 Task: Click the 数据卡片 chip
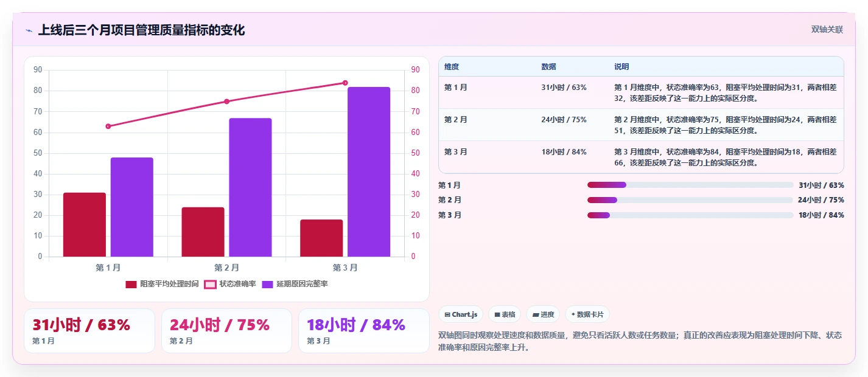click(587, 314)
